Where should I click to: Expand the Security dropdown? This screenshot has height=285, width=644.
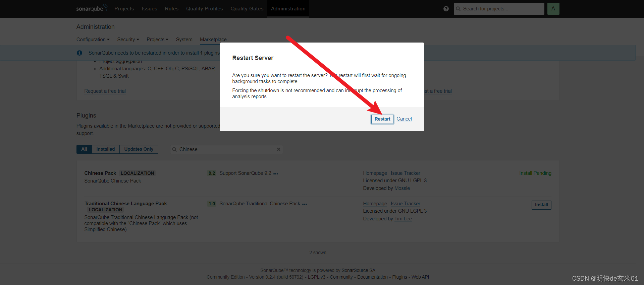[x=128, y=40]
